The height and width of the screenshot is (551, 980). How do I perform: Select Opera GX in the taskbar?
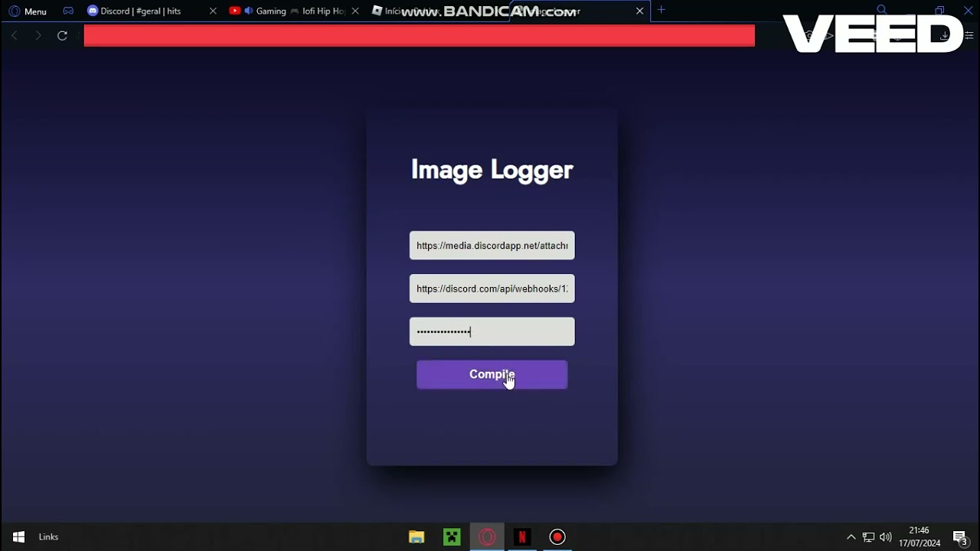487,537
